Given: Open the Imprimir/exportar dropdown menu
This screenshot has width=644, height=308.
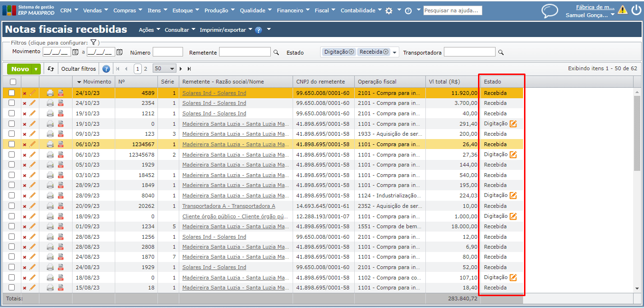Looking at the screenshot, I should point(226,30).
